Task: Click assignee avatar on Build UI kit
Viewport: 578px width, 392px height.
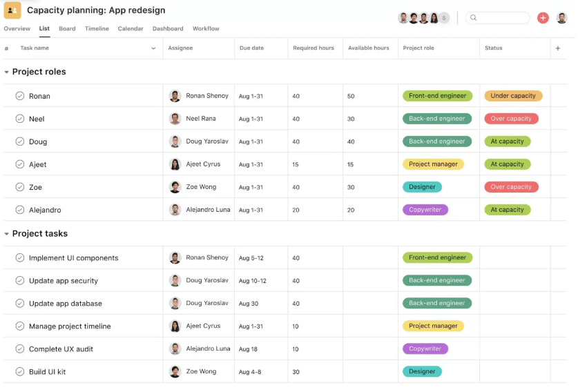Action: pos(175,372)
